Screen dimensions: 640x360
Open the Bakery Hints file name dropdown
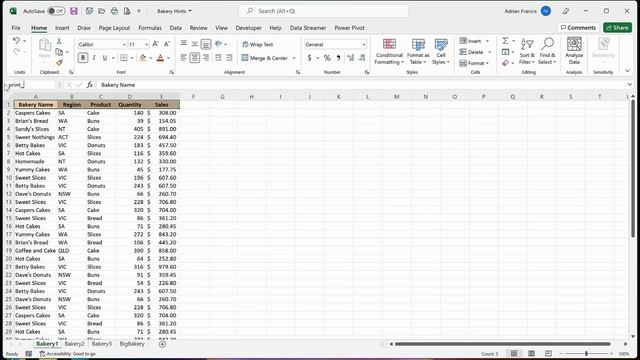174,11
